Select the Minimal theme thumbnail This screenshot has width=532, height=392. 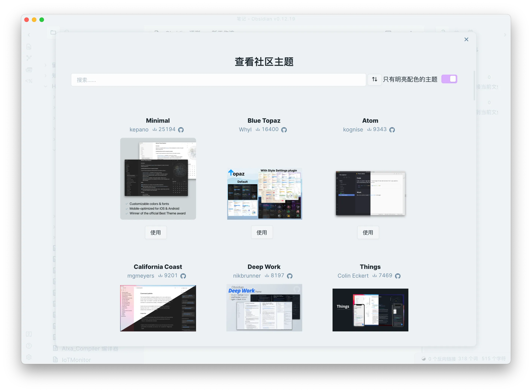pos(158,177)
